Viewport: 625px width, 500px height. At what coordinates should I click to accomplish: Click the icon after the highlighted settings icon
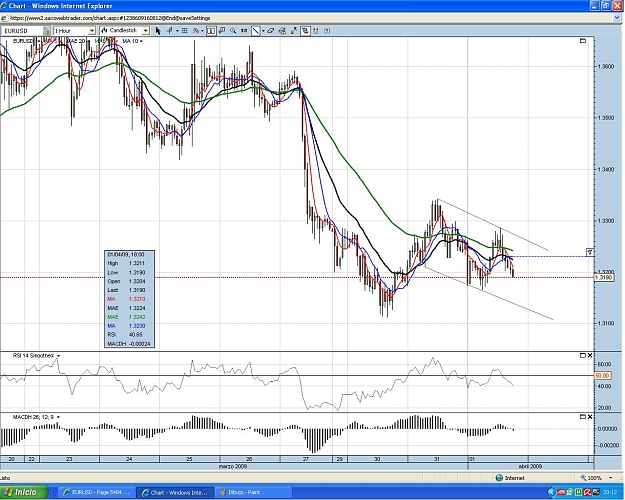(x=316, y=31)
